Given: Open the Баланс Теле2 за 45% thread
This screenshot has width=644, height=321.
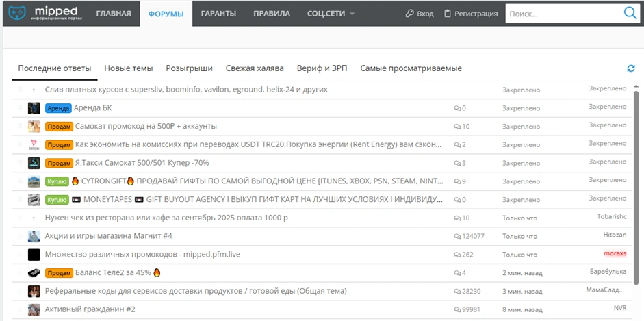Looking at the screenshot, I should tap(113, 272).
